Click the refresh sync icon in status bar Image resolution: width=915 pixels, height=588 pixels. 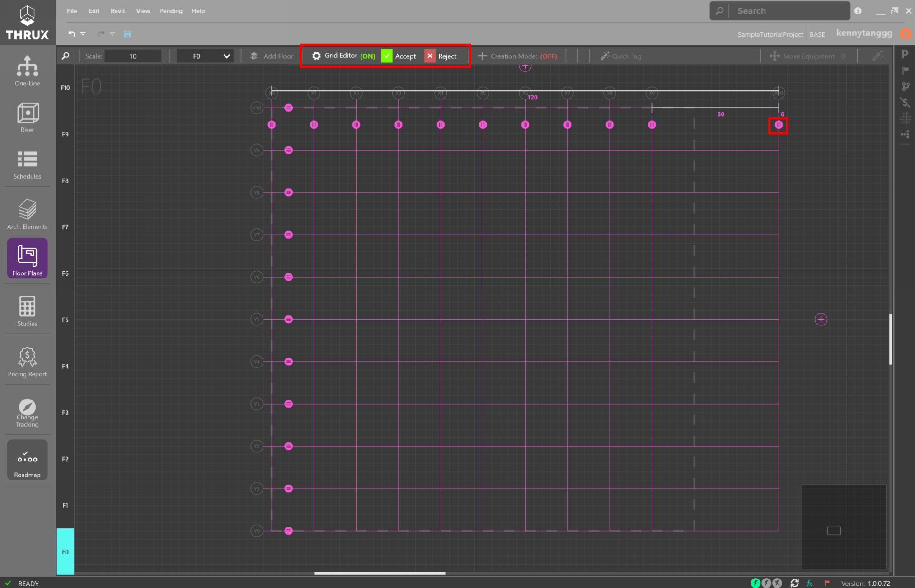coord(794,583)
